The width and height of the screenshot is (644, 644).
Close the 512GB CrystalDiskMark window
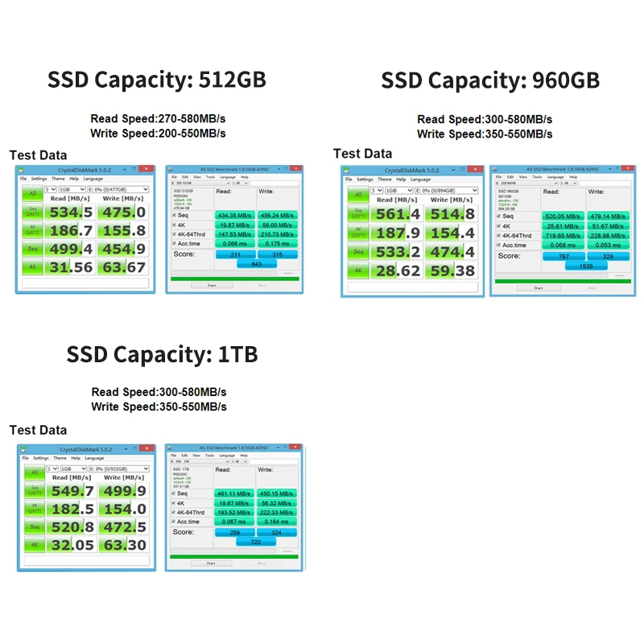pos(147,169)
